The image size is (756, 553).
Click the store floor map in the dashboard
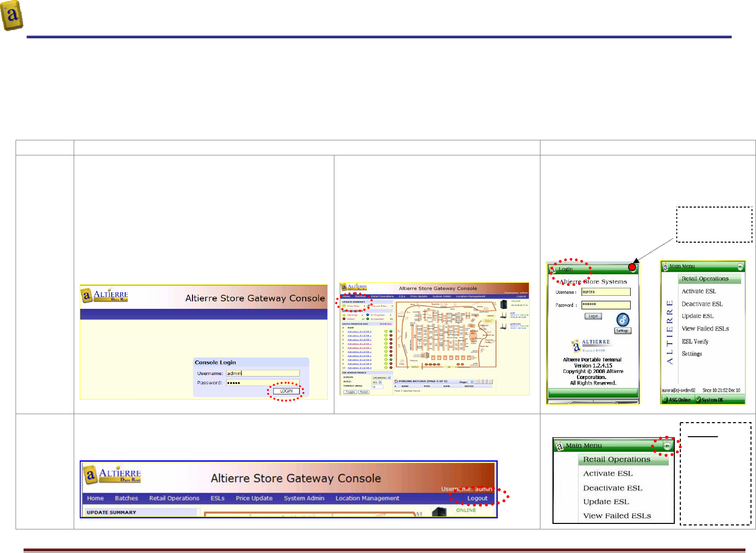tap(446, 334)
